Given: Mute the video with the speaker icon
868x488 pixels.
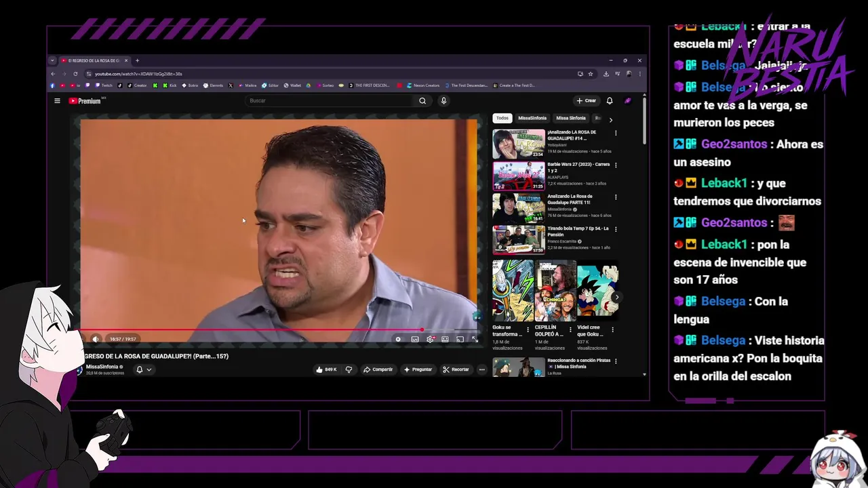Looking at the screenshot, I should click(x=96, y=339).
